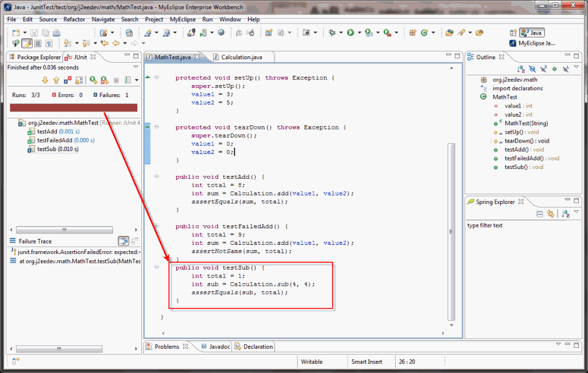Click Collapse All in Spring Explorer
The image size is (588, 373).
[540, 214]
